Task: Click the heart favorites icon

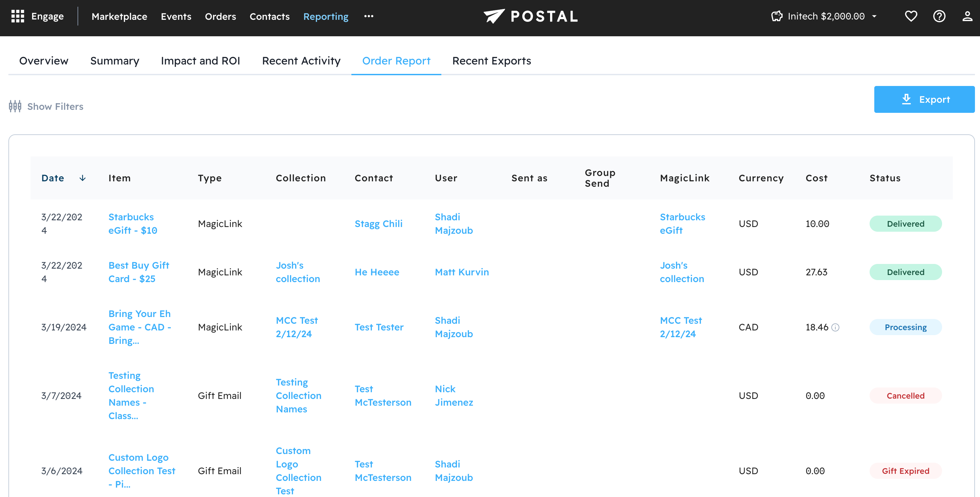Action: (911, 16)
